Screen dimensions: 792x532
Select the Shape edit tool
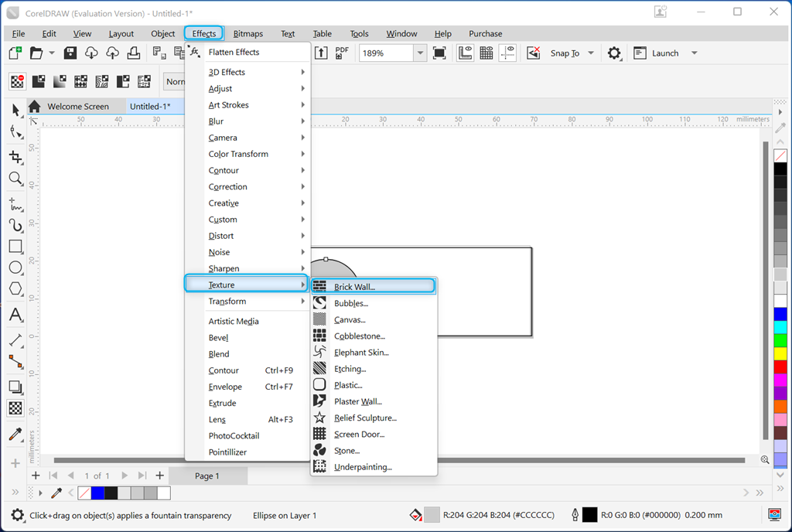[x=15, y=133]
